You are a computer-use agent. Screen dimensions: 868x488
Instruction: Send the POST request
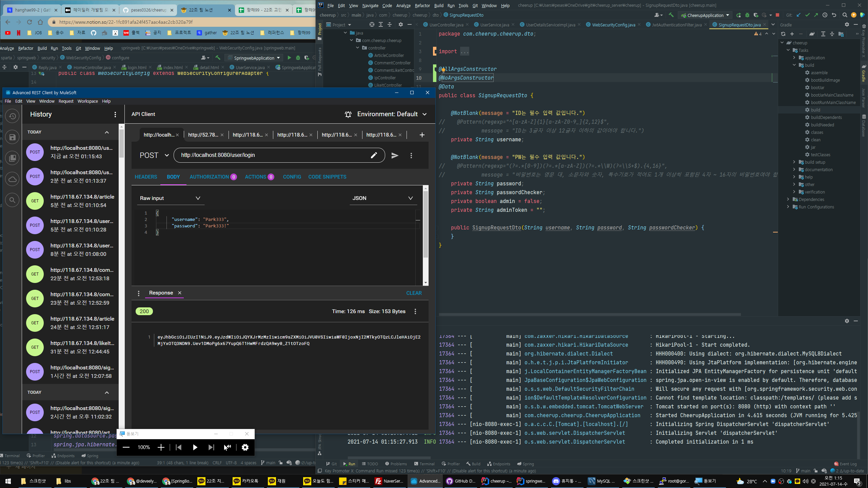395,155
